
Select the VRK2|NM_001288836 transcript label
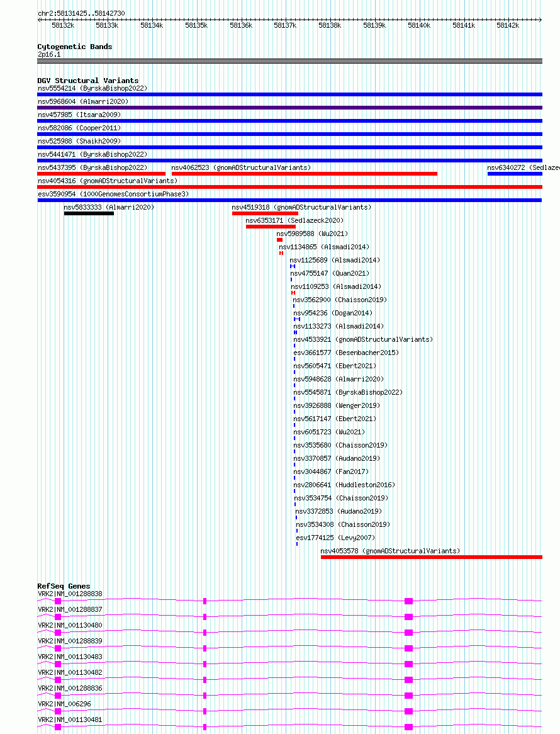[70, 688]
